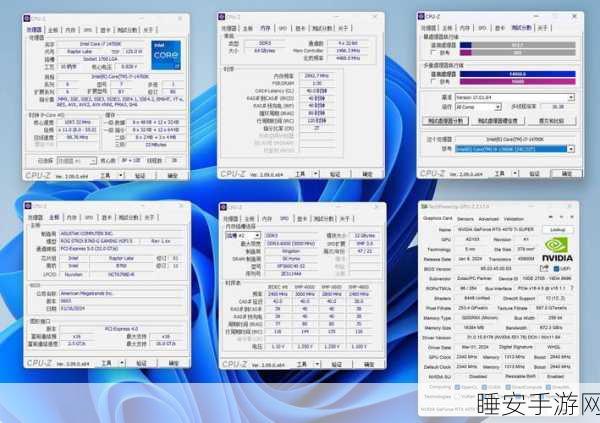Viewport: 600px width, 423px height.
Task: Click multi-thread magenta reference bar in benchmark window
Action: click(517, 82)
